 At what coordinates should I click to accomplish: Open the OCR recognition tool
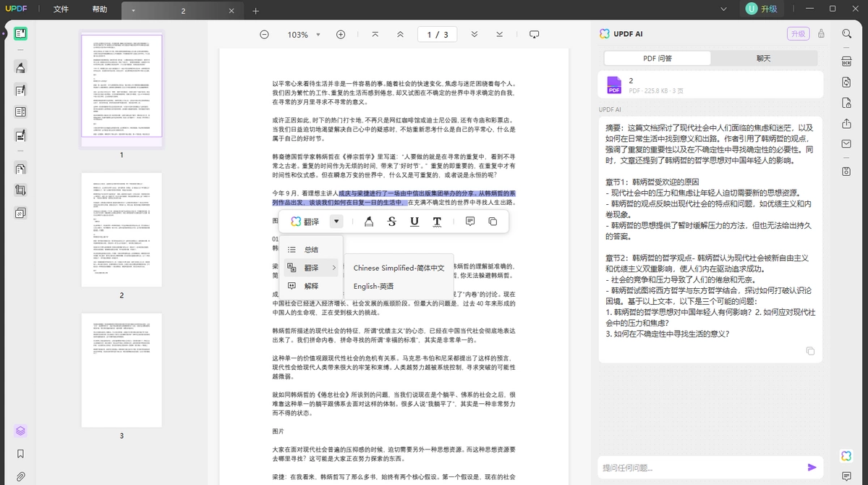click(x=846, y=62)
